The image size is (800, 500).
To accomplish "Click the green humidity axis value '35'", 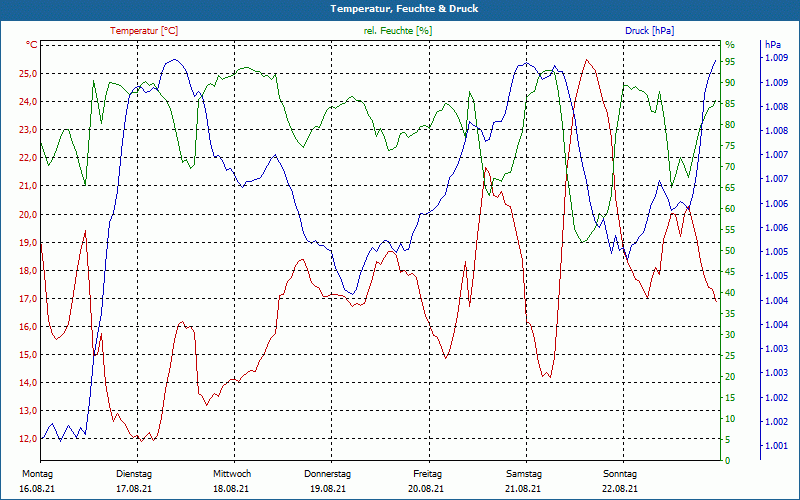I will pos(730,314).
